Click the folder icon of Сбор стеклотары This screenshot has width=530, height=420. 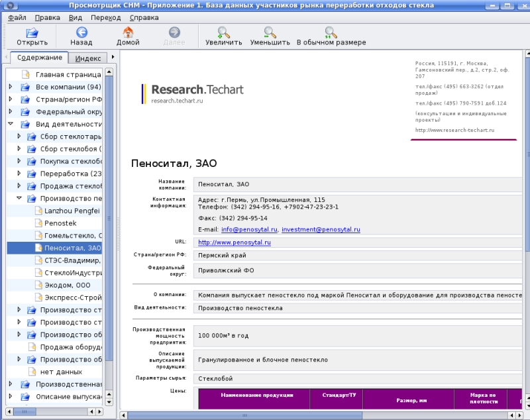pos(31,136)
